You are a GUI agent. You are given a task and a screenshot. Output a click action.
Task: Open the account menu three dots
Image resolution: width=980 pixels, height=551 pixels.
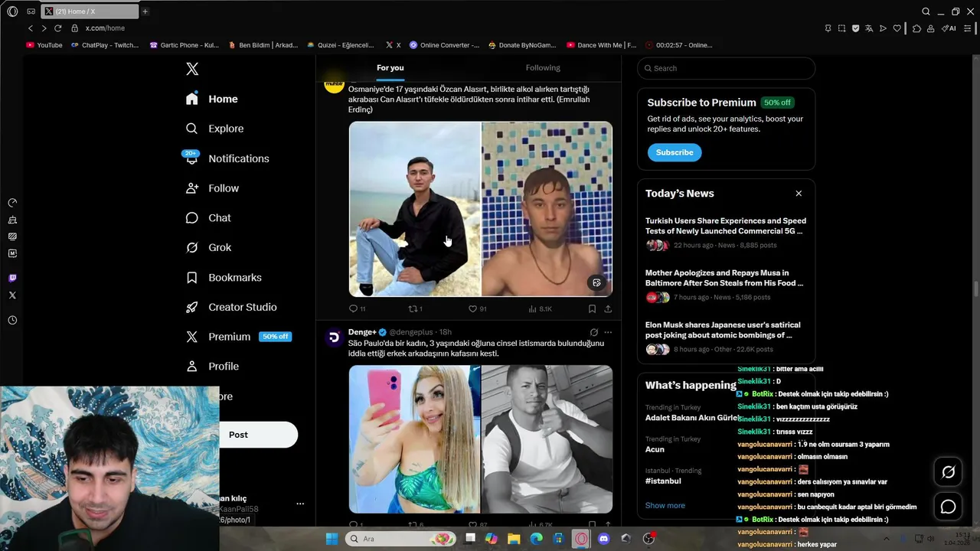(x=300, y=504)
